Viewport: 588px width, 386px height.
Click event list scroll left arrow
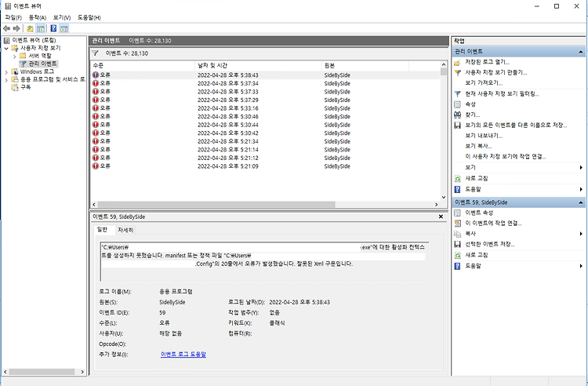94,205
